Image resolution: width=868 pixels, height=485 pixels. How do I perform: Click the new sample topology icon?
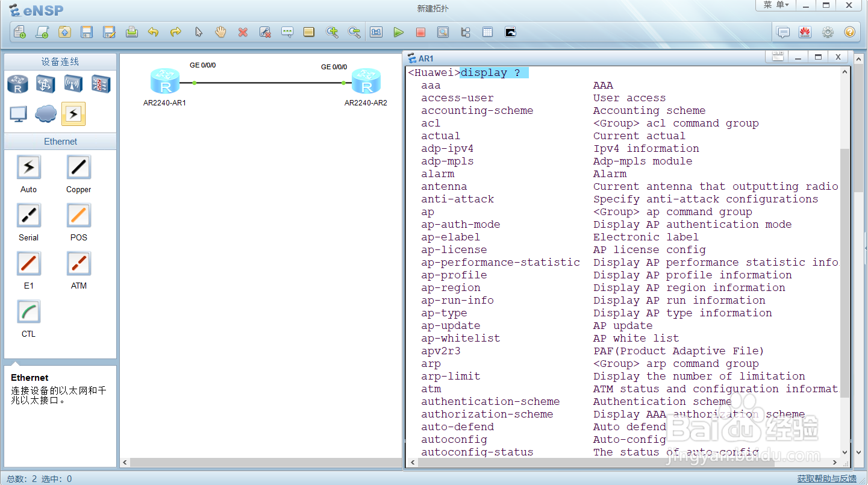(42, 32)
